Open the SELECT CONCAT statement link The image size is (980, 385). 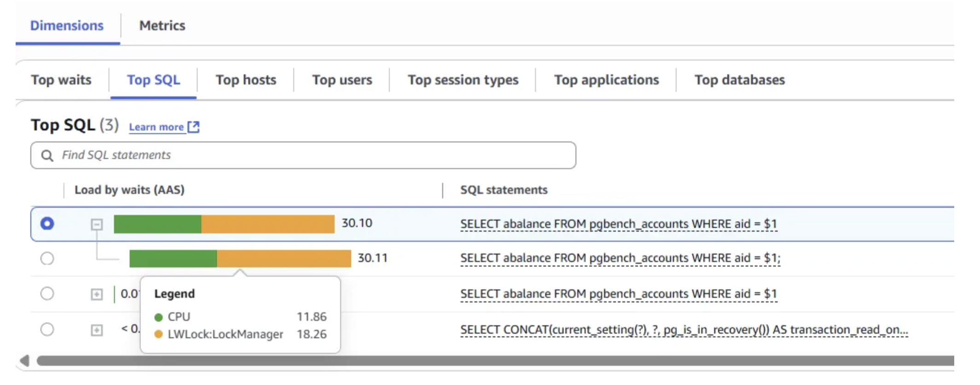[684, 330]
